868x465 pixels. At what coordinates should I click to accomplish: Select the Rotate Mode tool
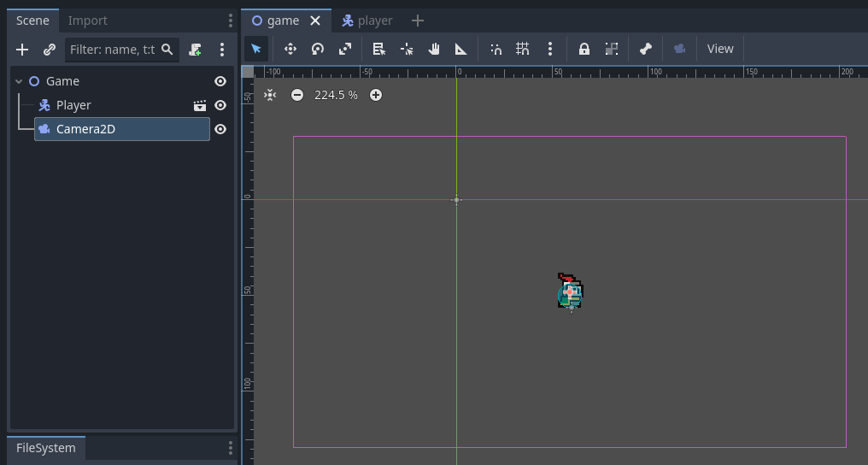pyautogui.click(x=318, y=49)
